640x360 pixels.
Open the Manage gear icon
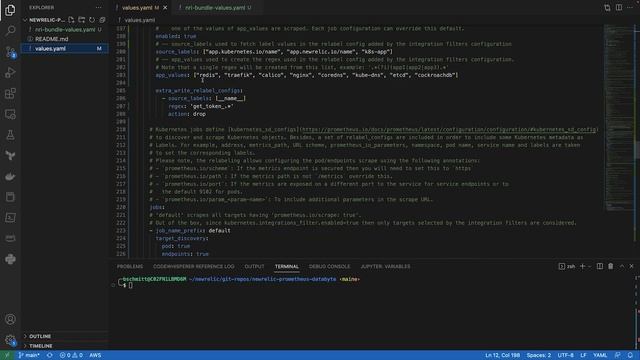click(x=10, y=340)
